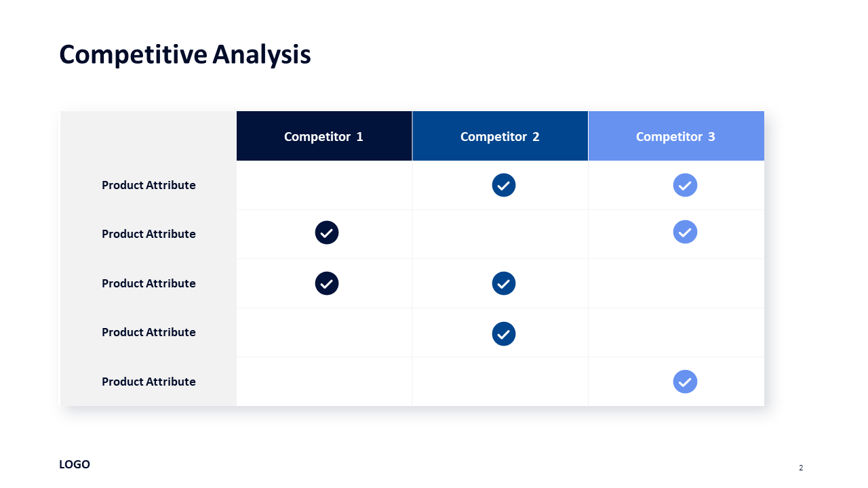Image resolution: width=868 pixels, height=488 pixels.
Task: Select the Competitor 3 checkmark in the first row
Action: tap(685, 185)
